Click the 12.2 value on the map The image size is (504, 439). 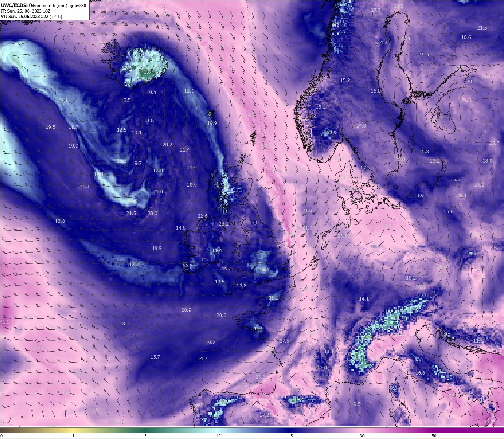click(134, 264)
